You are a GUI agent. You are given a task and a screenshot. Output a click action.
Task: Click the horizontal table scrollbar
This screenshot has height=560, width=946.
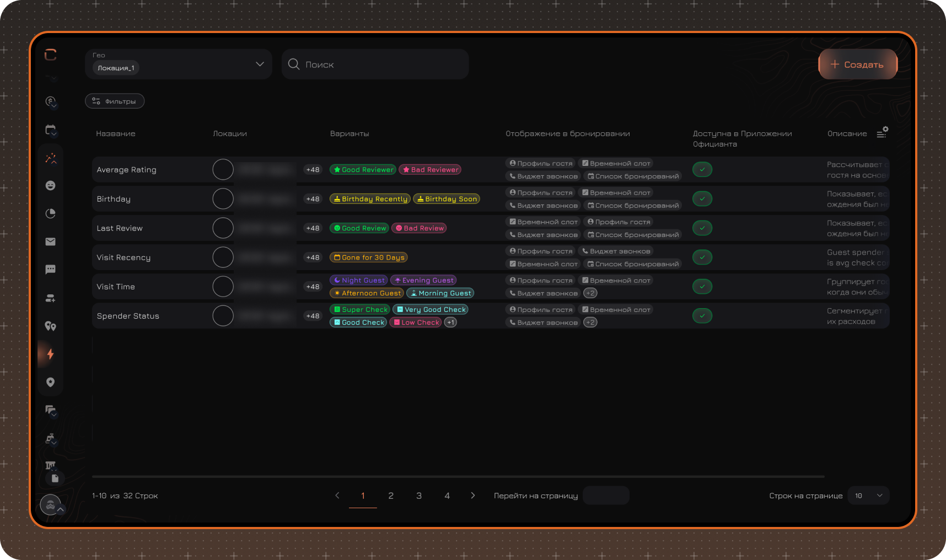[458, 476]
